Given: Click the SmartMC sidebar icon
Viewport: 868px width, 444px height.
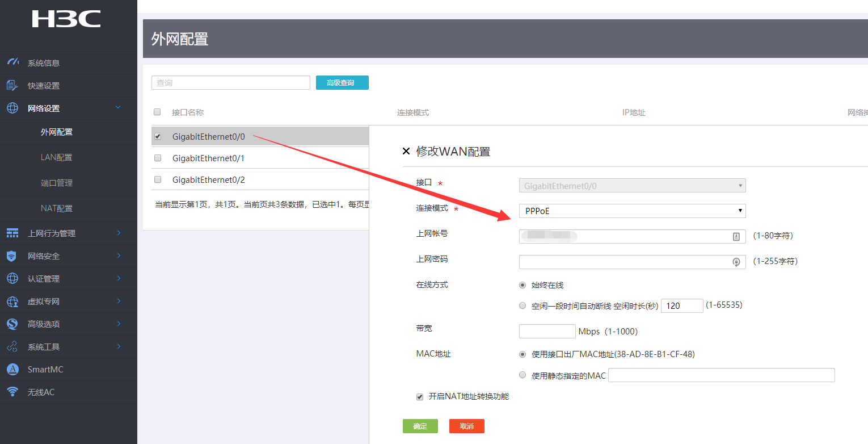Looking at the screenshot, I should [x=12, y=369].
